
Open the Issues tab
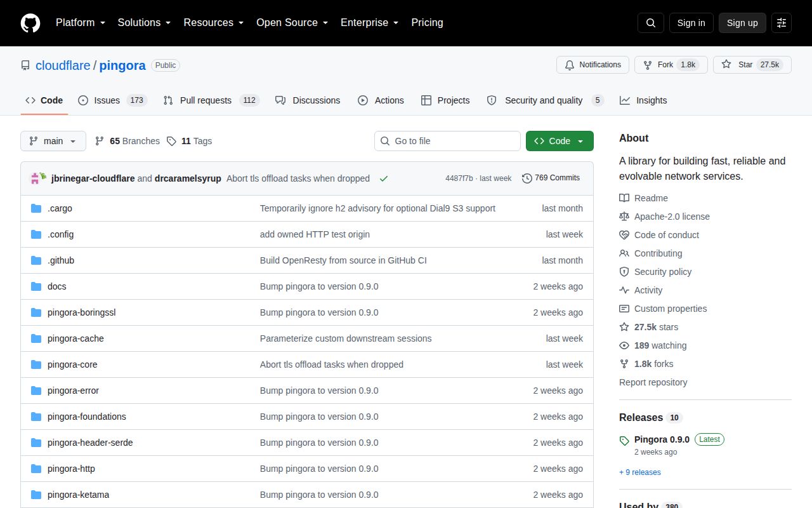(113, 100)
